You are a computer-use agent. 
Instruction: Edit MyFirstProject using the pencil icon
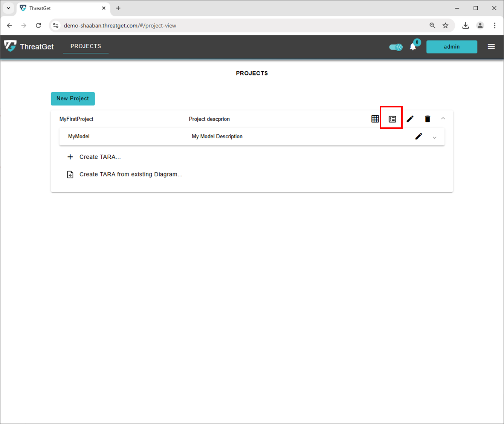point(410,119)
